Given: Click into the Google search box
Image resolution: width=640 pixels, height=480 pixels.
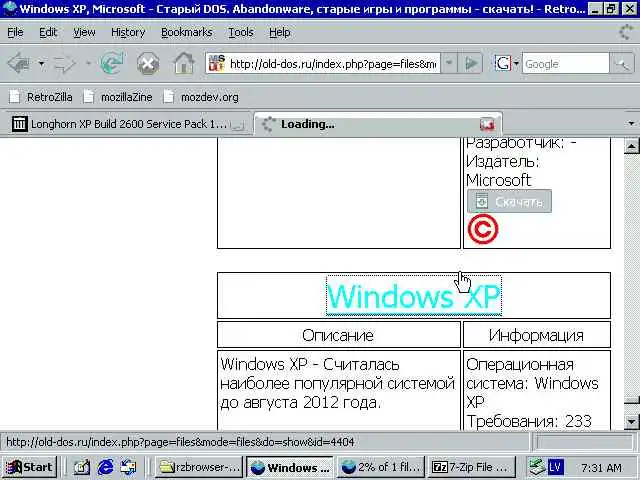Looking at the screenshot, I should (x=566, y=64).
